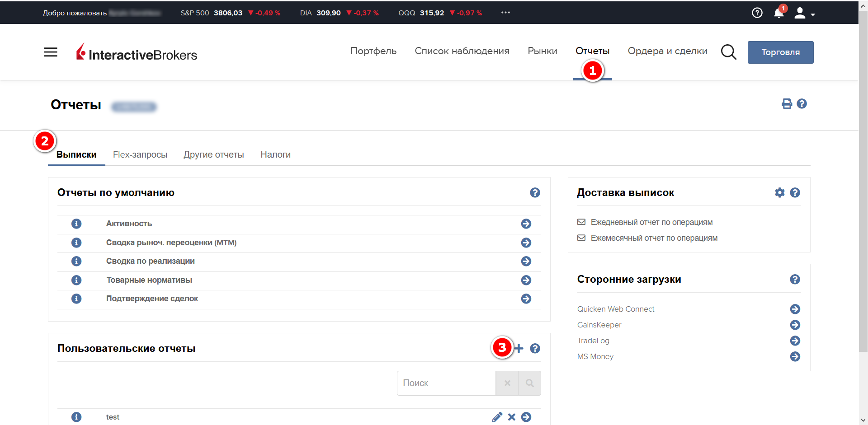Screen dimensions: 868x425
Task: Open statement delivery settings gear
Action: (779, 193)
